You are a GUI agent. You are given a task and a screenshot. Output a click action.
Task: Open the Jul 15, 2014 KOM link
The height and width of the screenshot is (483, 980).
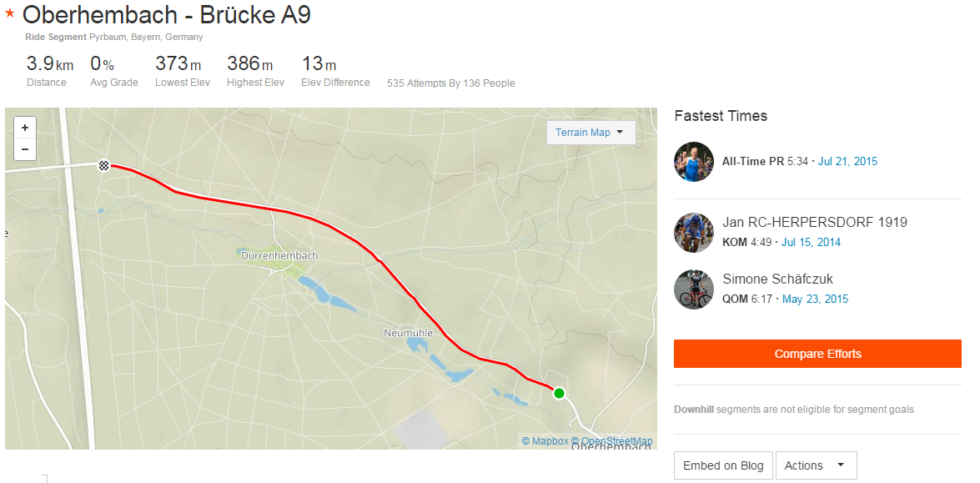[x=811, y=242]
